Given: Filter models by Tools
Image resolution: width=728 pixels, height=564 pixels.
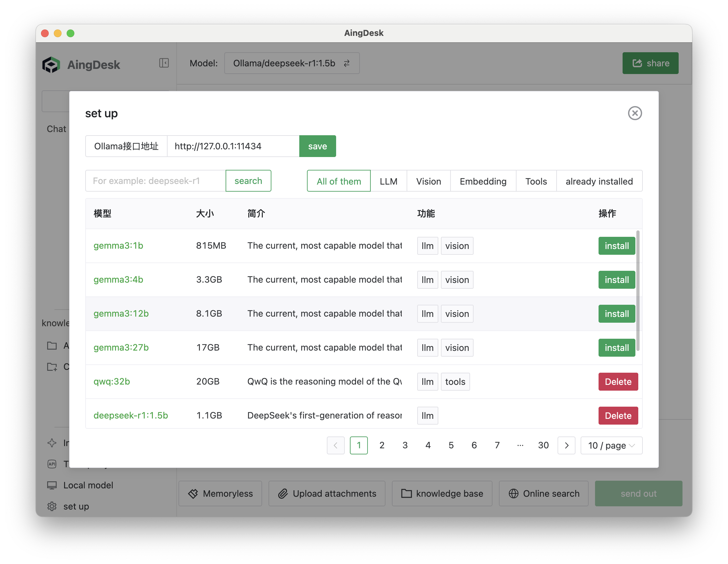Looking at the screenshot, I should pos(536,181).
